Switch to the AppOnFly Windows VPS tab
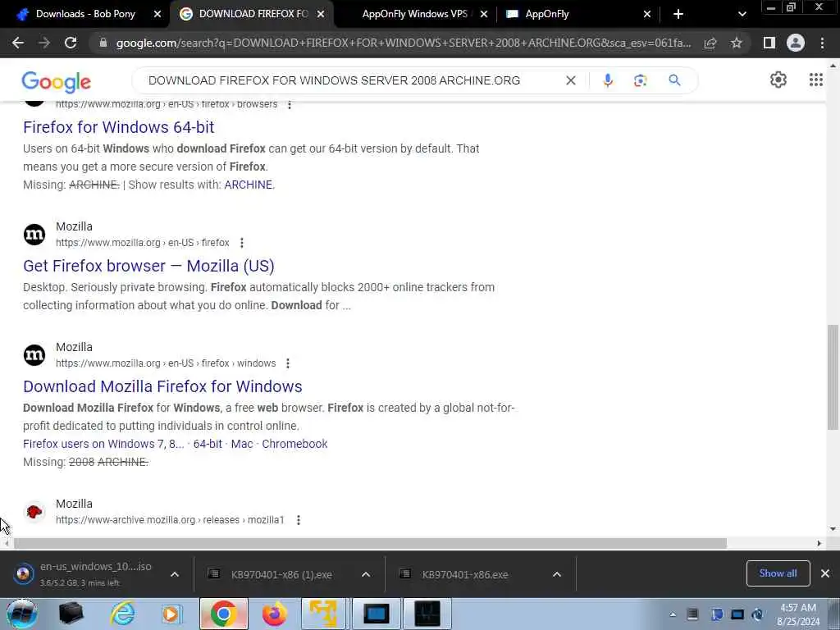 pos(414,14)
